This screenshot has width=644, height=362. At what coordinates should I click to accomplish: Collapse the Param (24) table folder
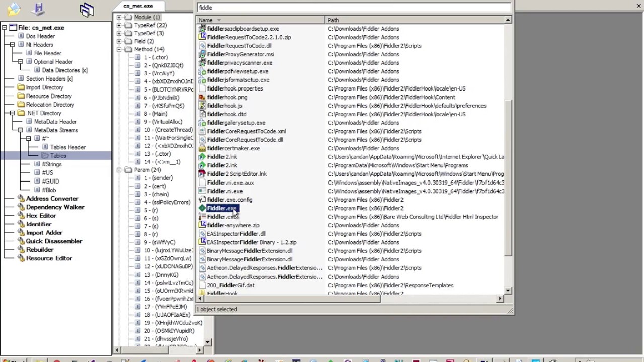[119, 170]
